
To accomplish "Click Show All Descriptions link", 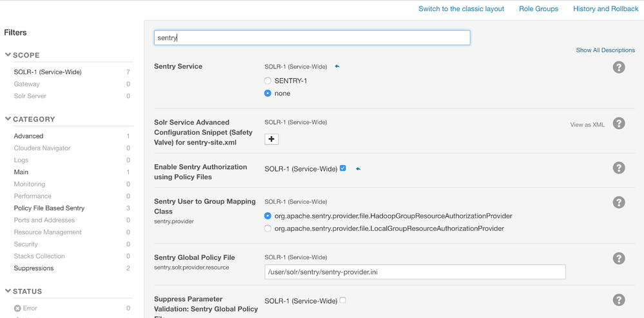I will click(605, 50).
